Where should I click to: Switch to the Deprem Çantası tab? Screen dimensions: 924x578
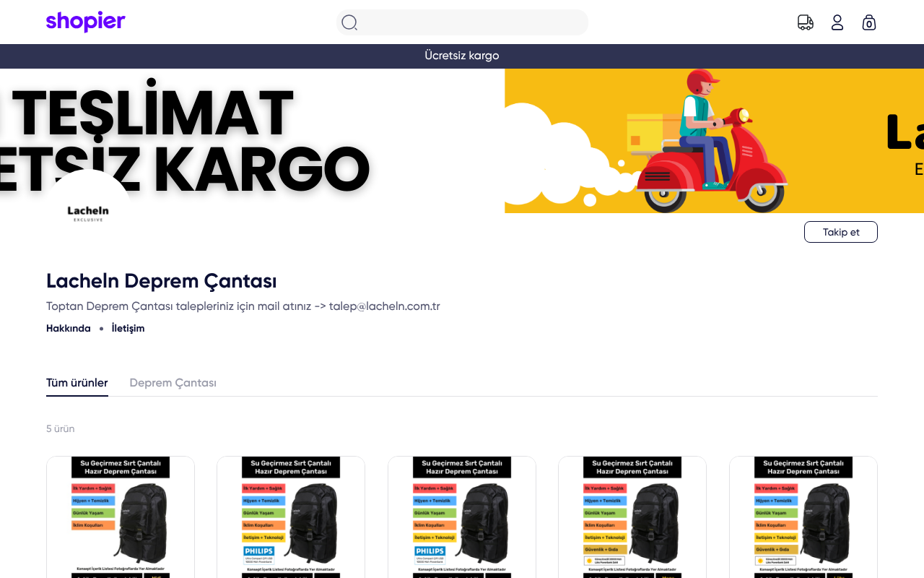click(x=173, y=383)
